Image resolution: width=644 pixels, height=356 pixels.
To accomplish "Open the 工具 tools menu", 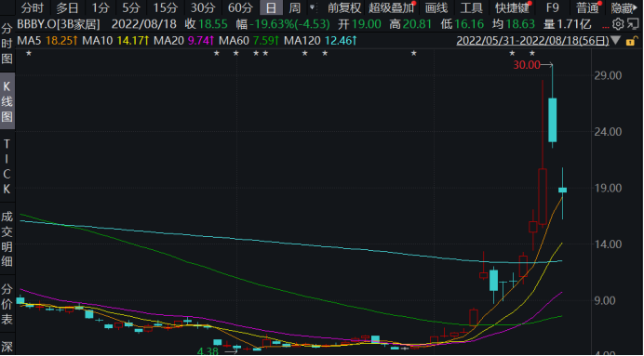I will [471, 7].
